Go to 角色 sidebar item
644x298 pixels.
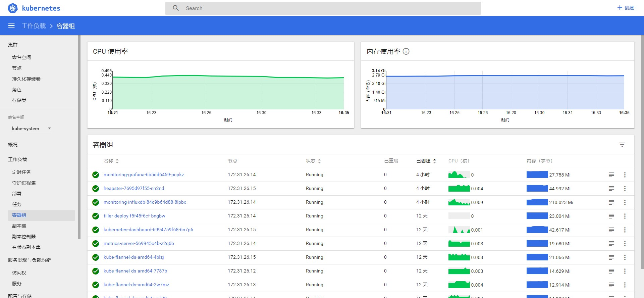tap(17, 90)
